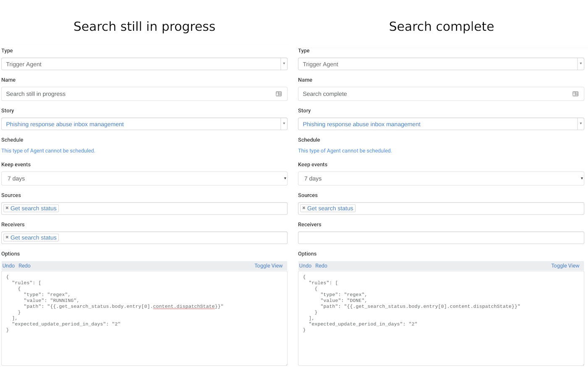Remove Get search status from right Sources
Viewport: 588px width, 368px height.
(x=304, y=208)
